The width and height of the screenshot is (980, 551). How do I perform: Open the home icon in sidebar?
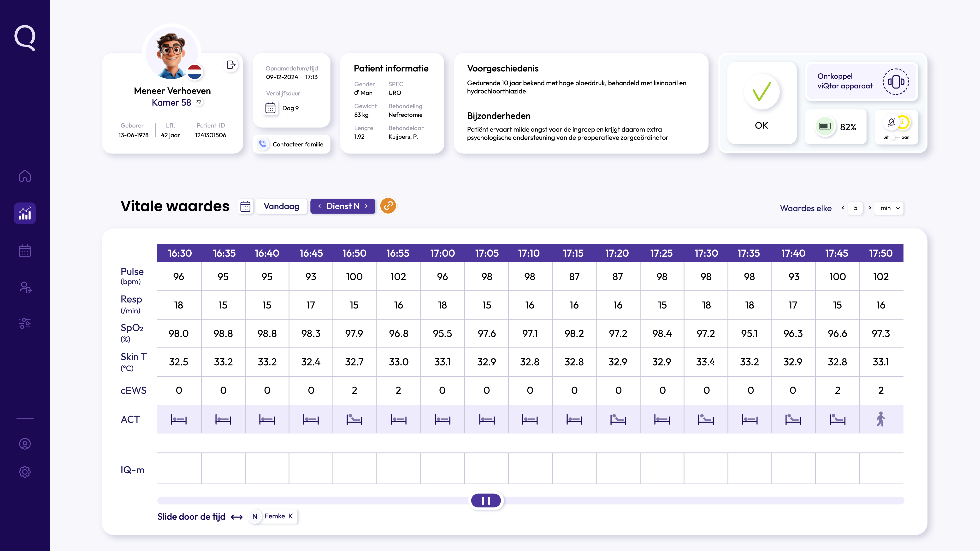[25, 176]
